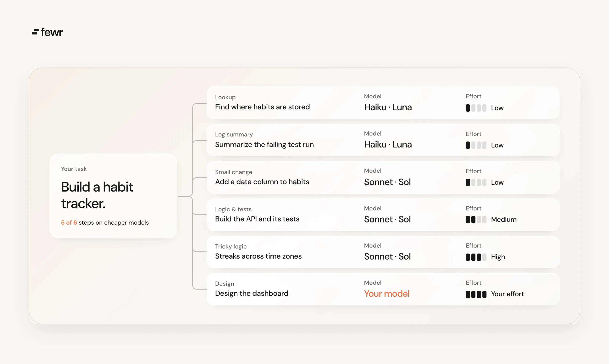Open the 'Build a habit tracker.' task card
This screenshot has width=609, height=364.
[x=113, y=196]
